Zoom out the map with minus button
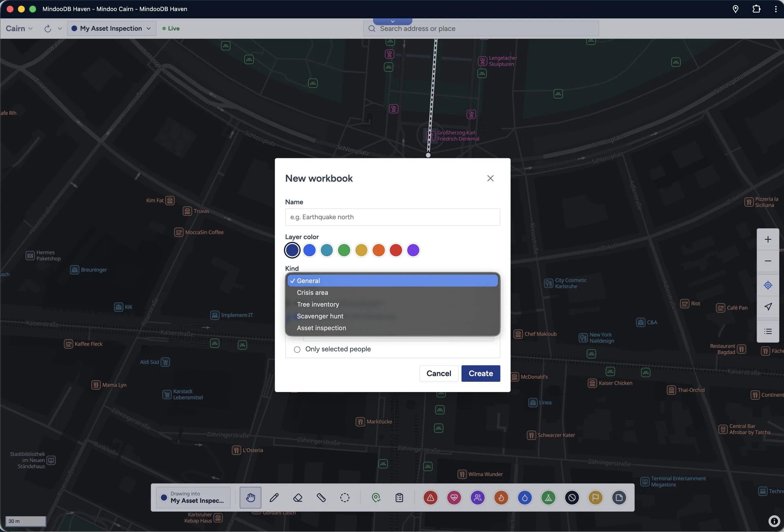 coord(768,261)
